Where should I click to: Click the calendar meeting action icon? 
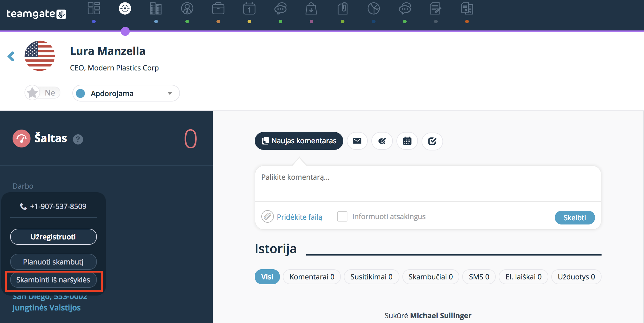[x=407, y=141]
